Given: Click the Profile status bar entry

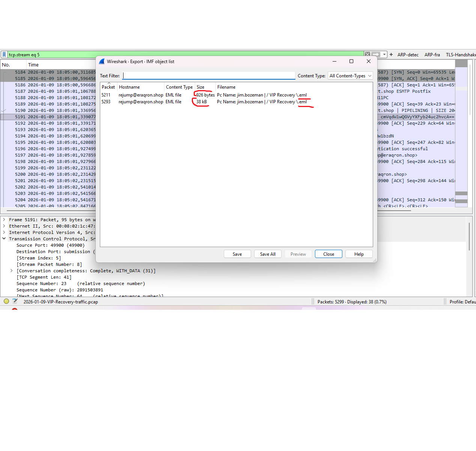Looking at the screenshot, I should tap(462, 302).
